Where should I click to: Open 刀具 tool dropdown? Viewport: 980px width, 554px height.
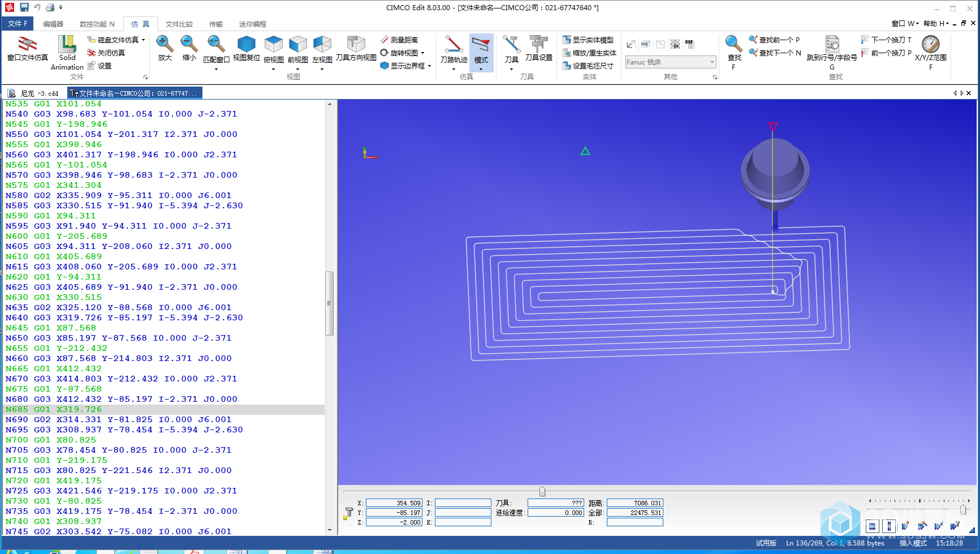pyautogui.click(x=511, y=53)
